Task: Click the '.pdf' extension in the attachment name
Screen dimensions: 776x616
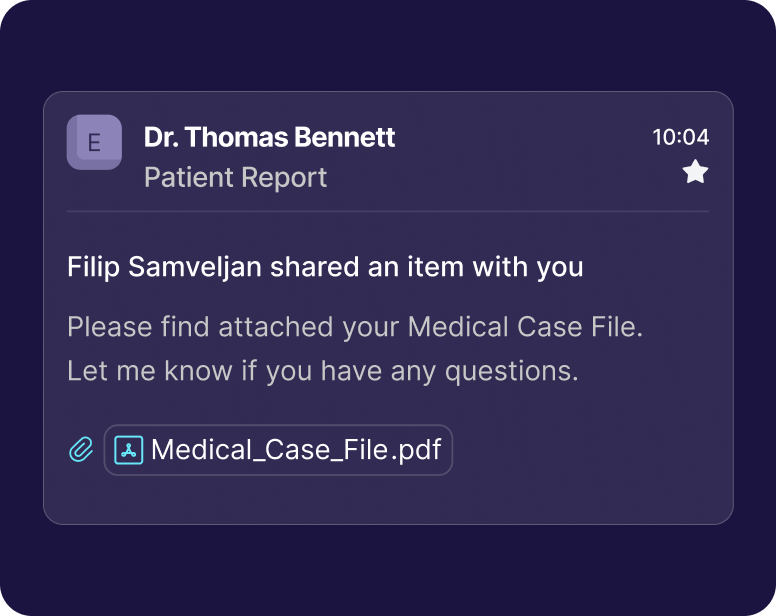Action: 417,450
